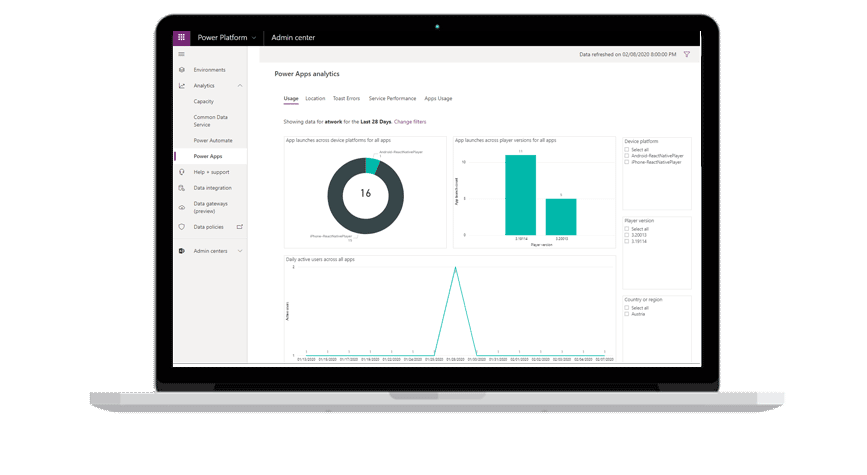Viewport: 867px width, 475px height.
Task: Click the Power Apps analytics heading
Action: (x=307, y=74)
